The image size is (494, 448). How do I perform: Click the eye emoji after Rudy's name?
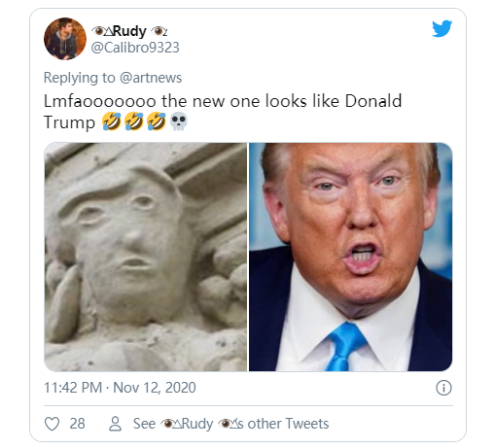[x=158, y=31]
